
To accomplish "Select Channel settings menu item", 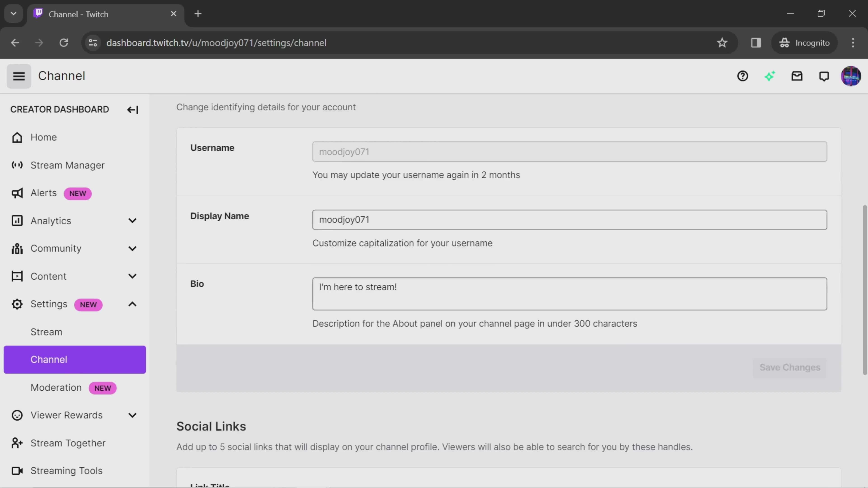I will [x=48, y=359].
